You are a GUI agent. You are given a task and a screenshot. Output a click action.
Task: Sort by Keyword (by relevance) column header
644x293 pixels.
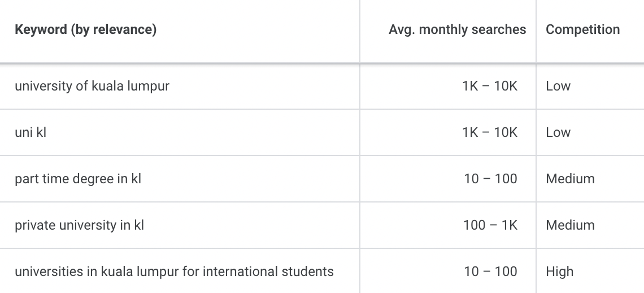pyautogui.click(x=85, y=29)
